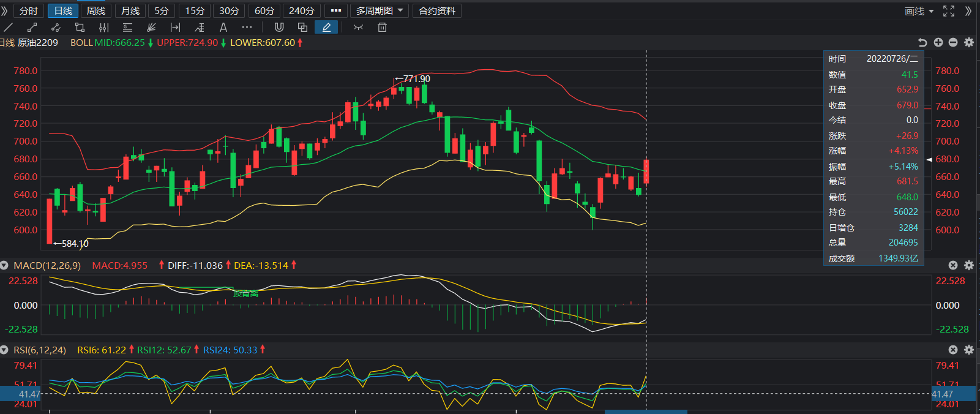The height and width of the screenshot is (414, 980).
Task: Click the 持仓 56022 value
Action: (906, 212)
